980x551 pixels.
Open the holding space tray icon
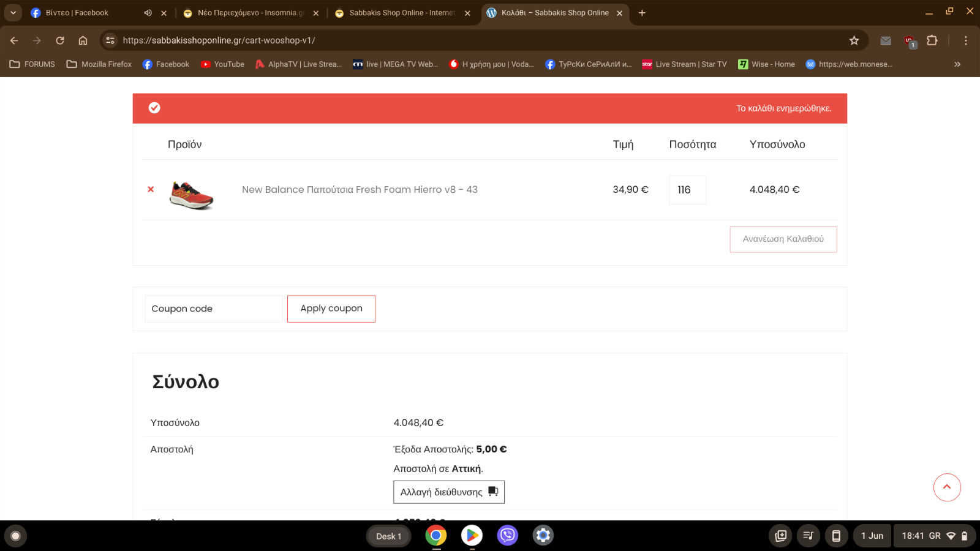point(780,536)
